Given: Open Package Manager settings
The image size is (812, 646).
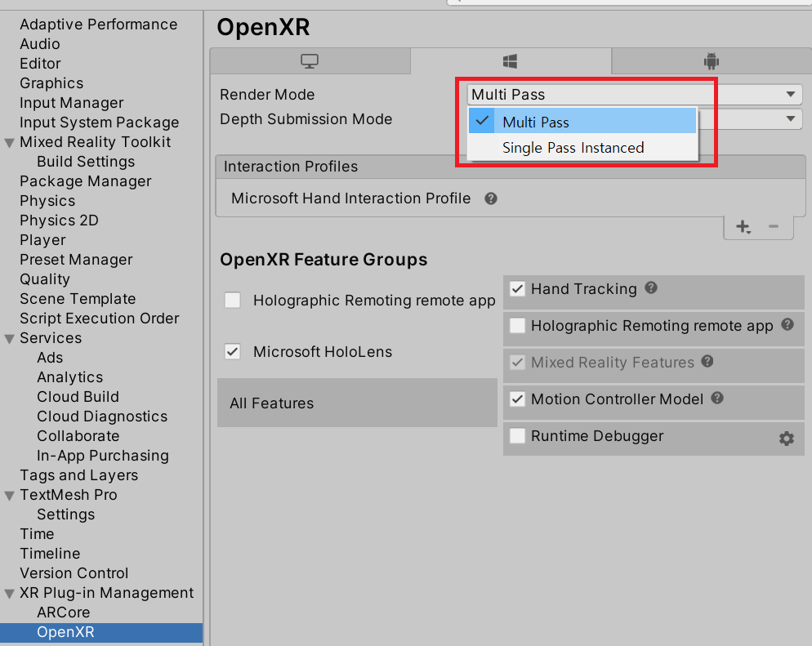Looking at the screenshot, I should [x=86, y=181].
